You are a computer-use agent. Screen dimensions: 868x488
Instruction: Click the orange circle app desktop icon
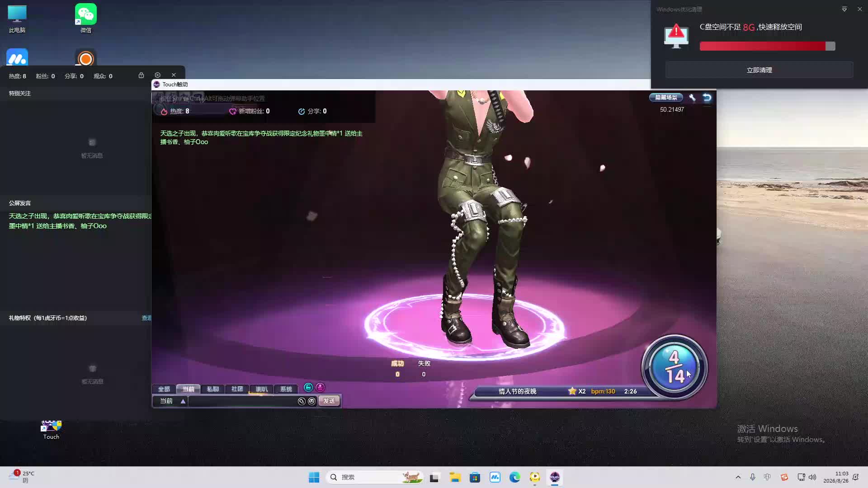click(x=86, y=57)
